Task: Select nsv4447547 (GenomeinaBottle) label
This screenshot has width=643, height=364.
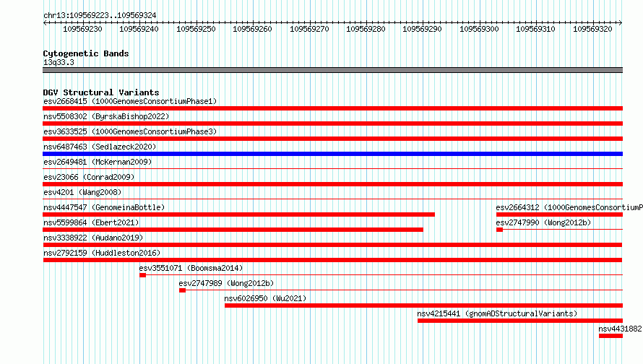Action: [x=104, y=207]
